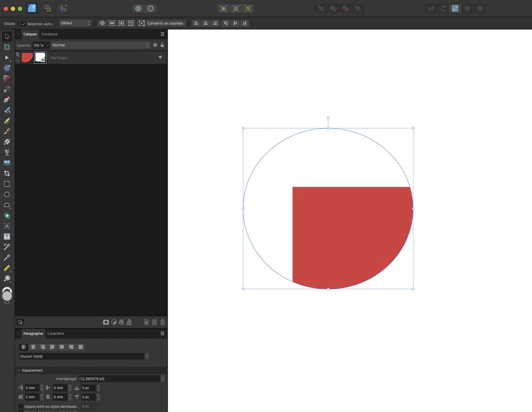Viewport: 532px width, 412px height.
Task: Collapse the Espacement section
Action: tap(19, 370)
